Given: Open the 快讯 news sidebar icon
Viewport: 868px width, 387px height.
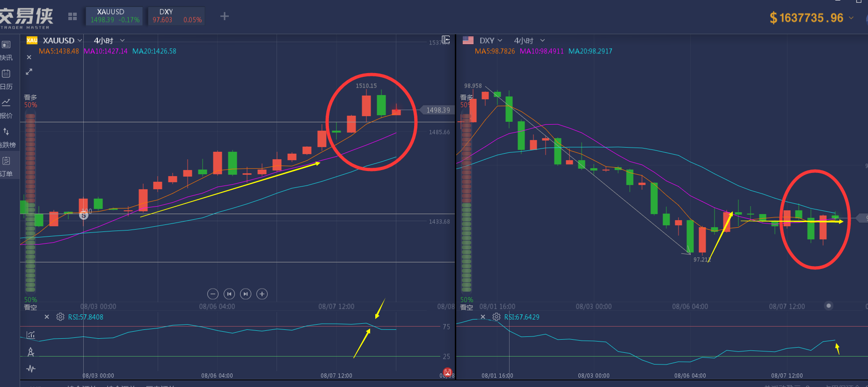Looking at the screenshot, I should [6, 45].
